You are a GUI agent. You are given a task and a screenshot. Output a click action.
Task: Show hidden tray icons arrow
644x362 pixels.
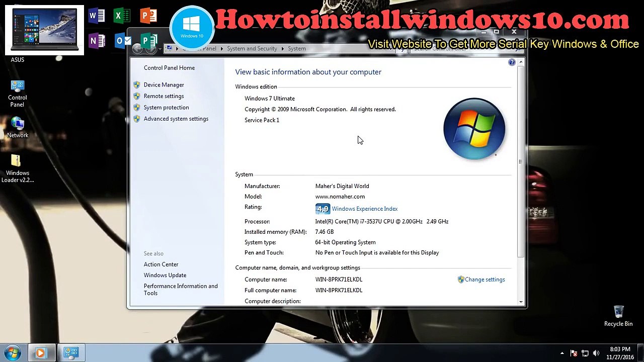562,353
